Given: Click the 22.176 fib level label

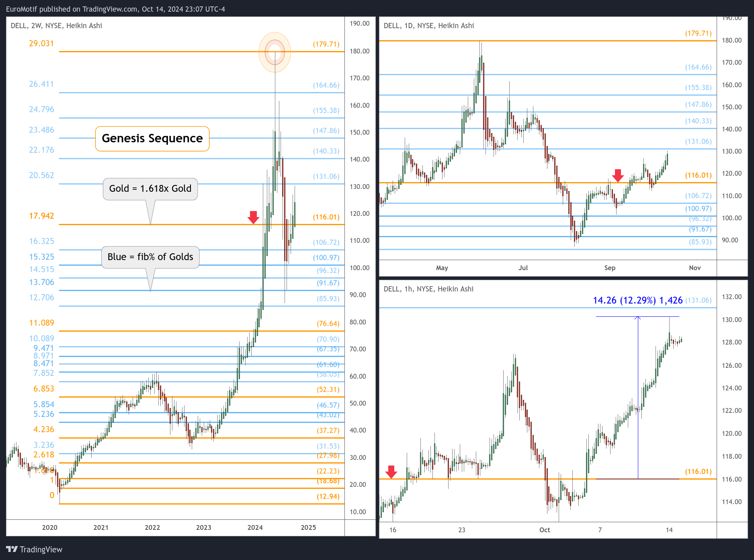Looking at the screenshot, I should coord(41,150).
